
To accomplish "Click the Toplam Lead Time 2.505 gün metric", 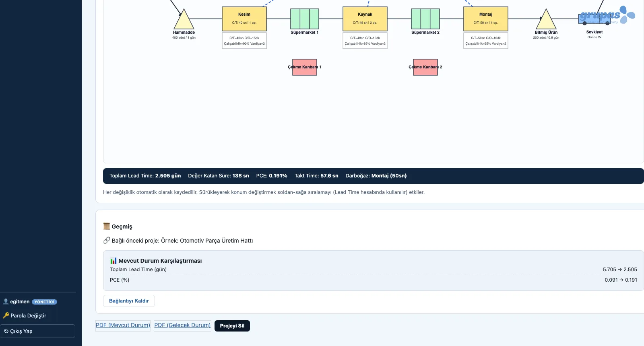I will point(145,176).
